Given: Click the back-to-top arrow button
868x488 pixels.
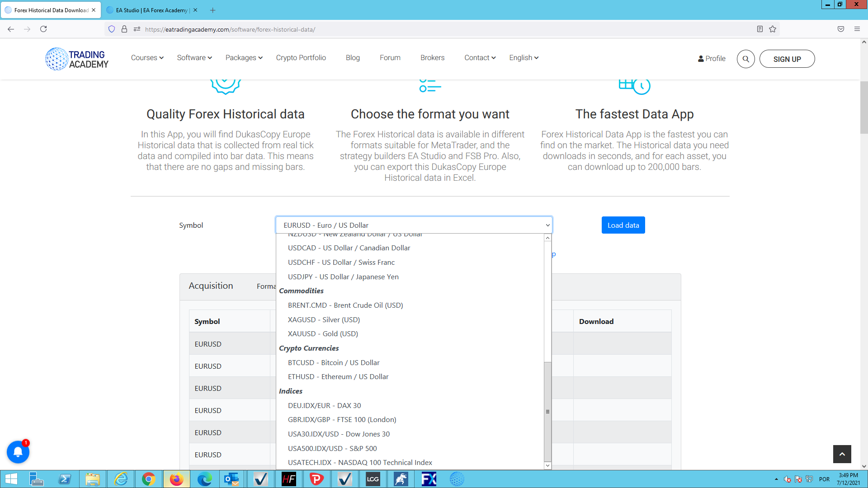Looking at the screenshot, I should [x=842, y=454].
